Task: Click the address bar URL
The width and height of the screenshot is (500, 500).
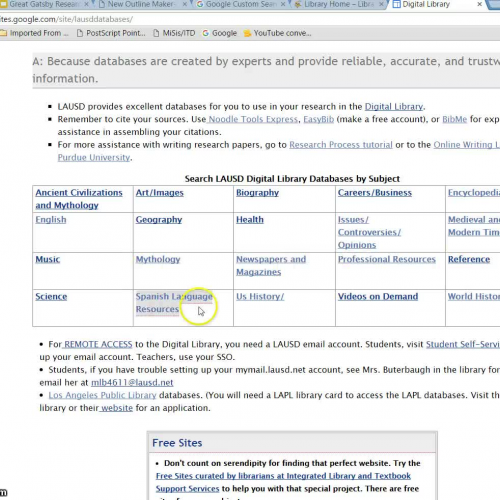Action: point(66,19)
